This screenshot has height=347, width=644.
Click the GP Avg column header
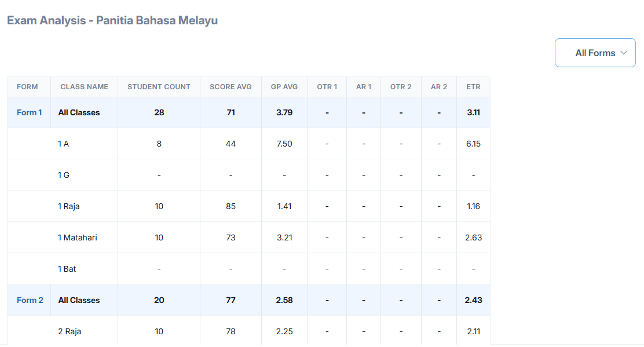284,87
